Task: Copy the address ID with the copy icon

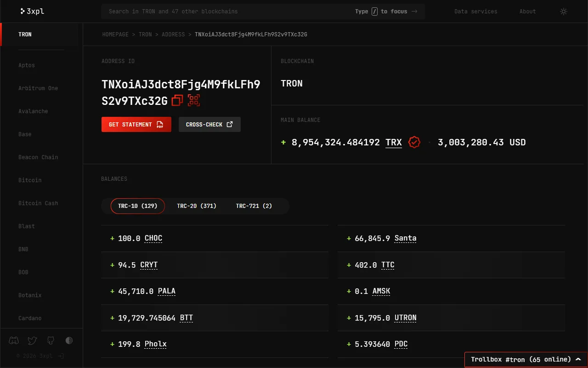Action: pyautogui.click(x=177, y=100)
